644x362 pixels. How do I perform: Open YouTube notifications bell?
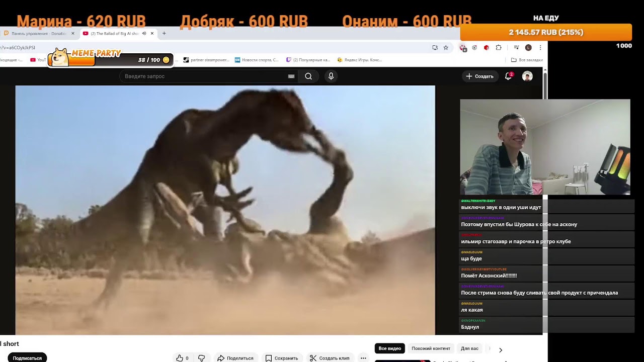coord(509,76)
